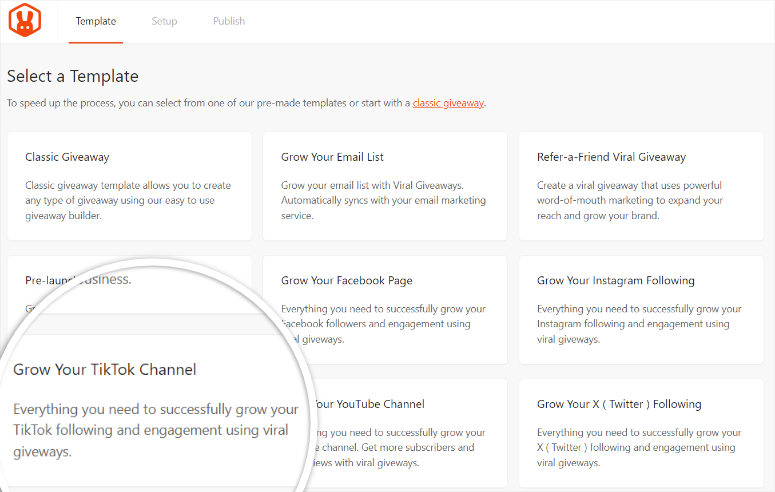
Task: Select the Classic Giveaway template card
Action: [129, 186]
